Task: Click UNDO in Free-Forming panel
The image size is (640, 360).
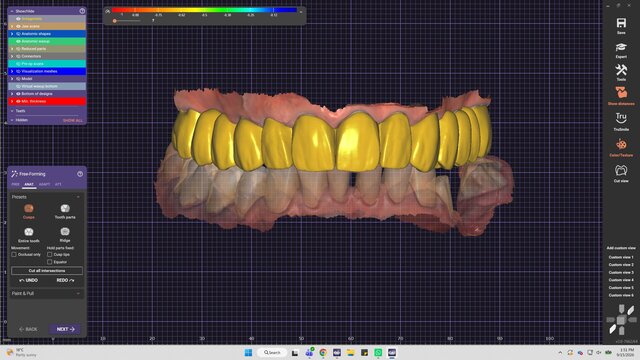Action: pos(29,280)
